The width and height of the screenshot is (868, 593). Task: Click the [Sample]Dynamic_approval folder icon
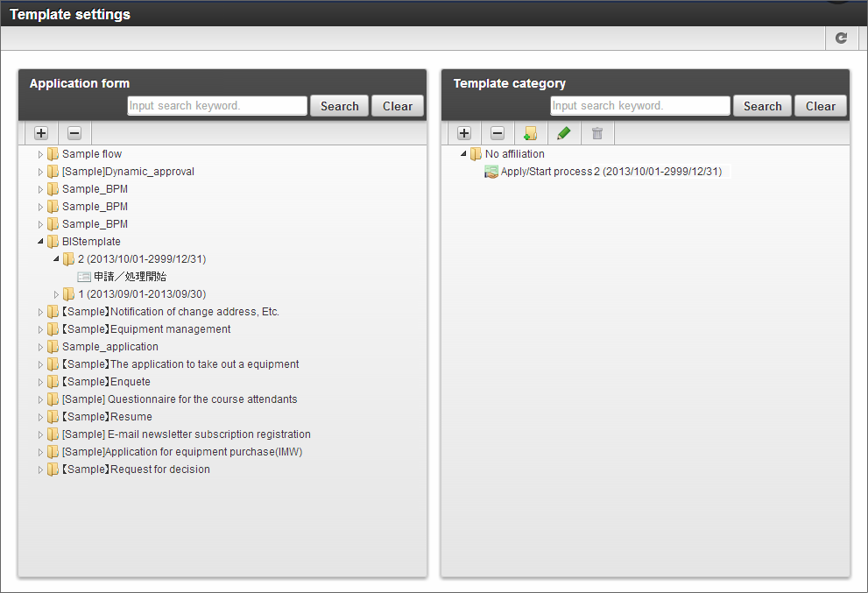pyautogui.click(x=53, y=172)
